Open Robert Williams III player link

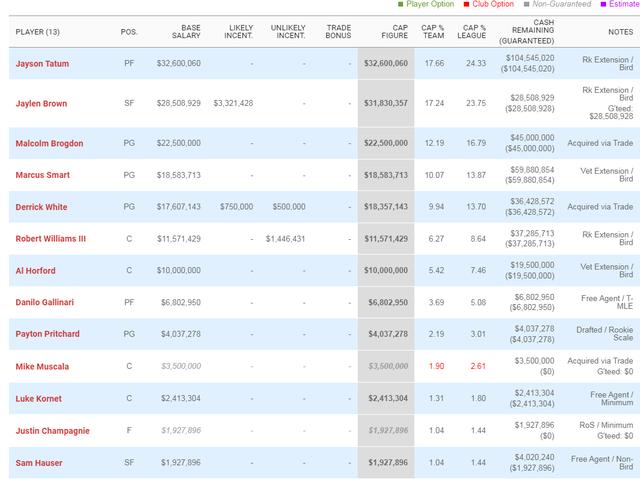click(x=51, y=239)
